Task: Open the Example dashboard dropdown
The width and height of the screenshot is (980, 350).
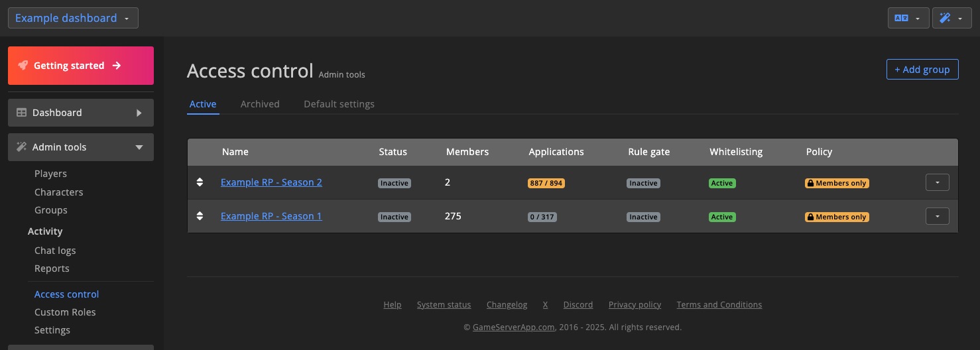Action: 73,18
